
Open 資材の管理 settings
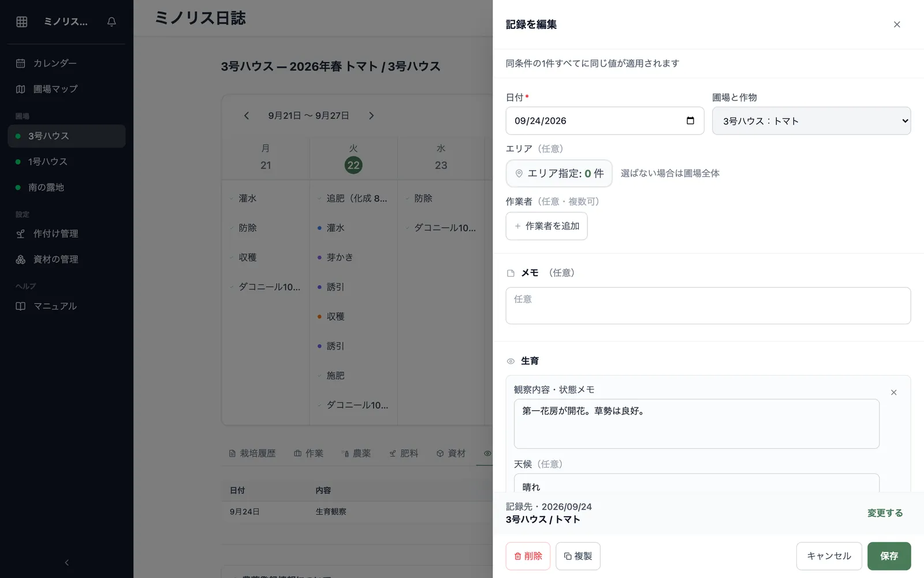(66, 260)
